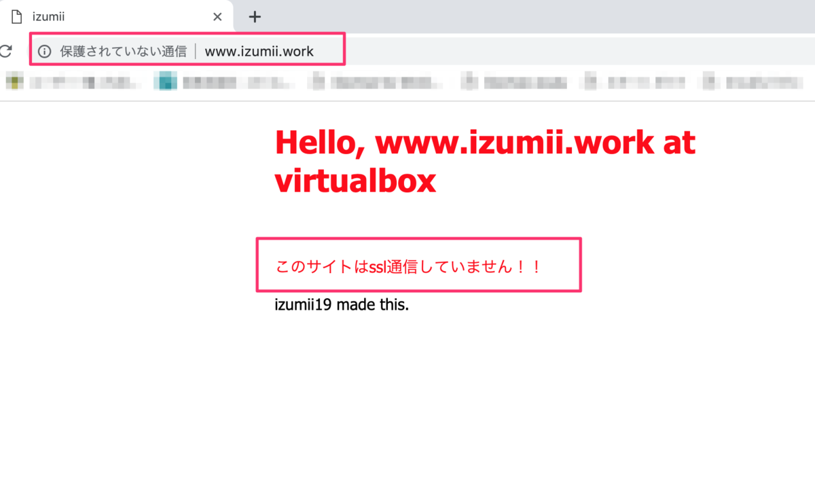The width and height of the screenshot is (815, 504).
Task: Click the text izumii19 made this
Action: click(341, 304)
